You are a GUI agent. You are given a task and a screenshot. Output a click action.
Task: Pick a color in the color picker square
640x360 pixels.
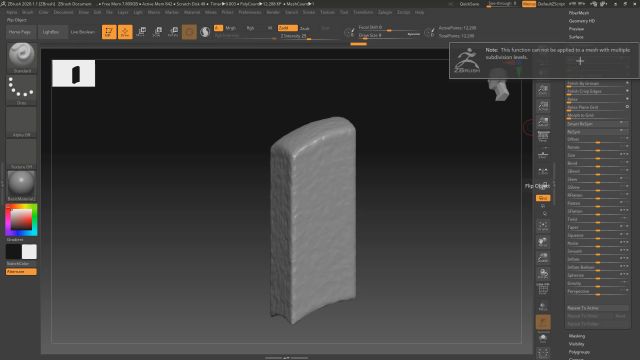[21, 220]
